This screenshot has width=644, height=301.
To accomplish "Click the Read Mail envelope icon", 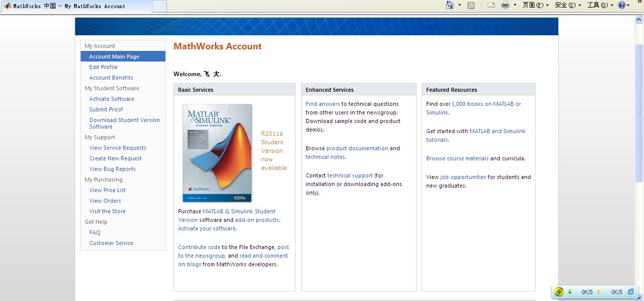I will tap(491, 6).
